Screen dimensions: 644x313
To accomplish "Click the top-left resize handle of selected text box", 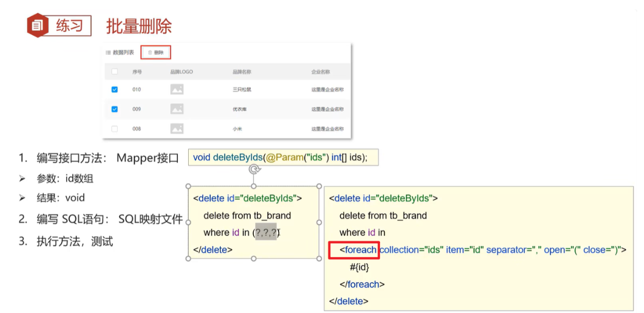I will click(x=188, y=186).
